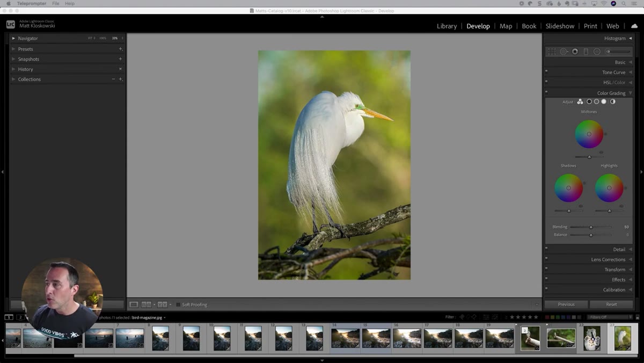This screenshot has width=644, height=363.
Task: Select the Radial Filter tool
Action: pyautogui.click(x=597, y=52)
